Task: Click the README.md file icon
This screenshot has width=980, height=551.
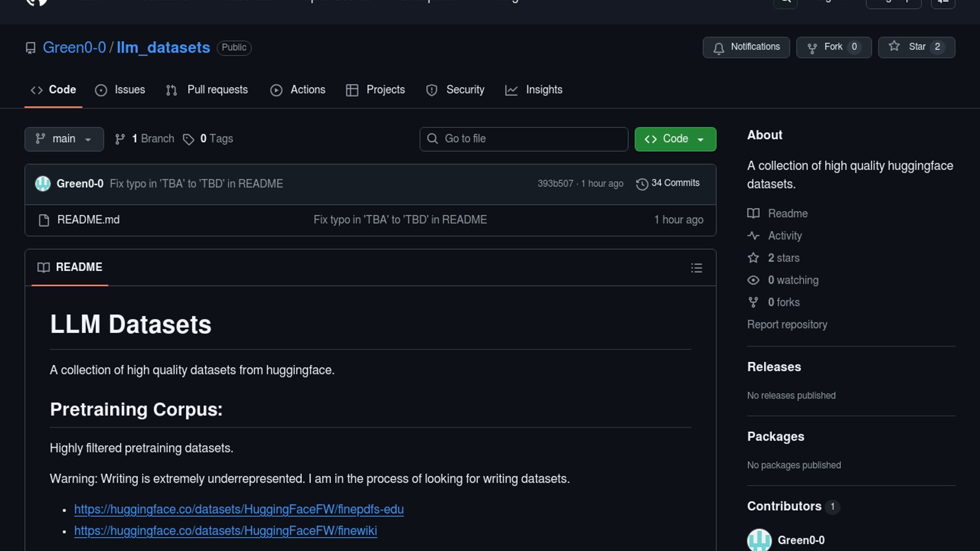Action: point(44,220)
